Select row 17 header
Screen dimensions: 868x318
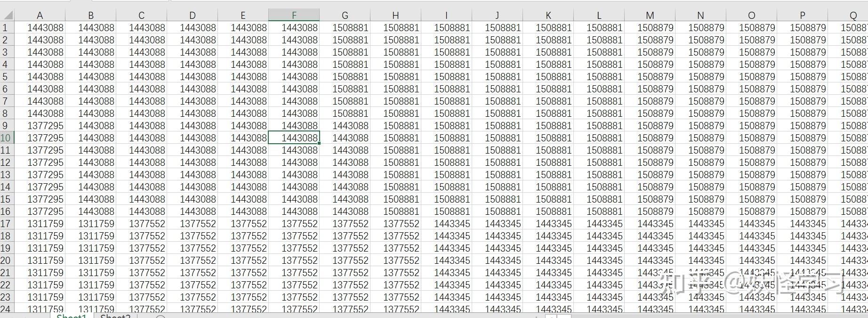(x=7, y=224)
